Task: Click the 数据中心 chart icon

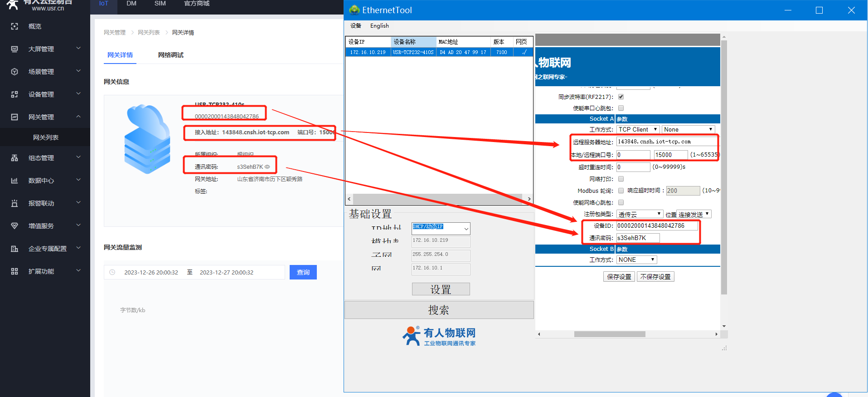Action: pyautogui.click(x=15, y=181)
